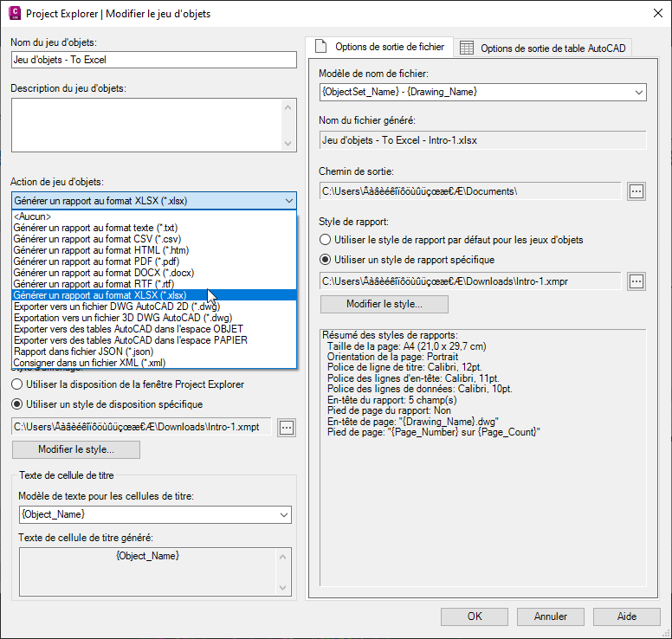
Task: Choose DOCX (*.docx) report format
Action: [154, 273]
